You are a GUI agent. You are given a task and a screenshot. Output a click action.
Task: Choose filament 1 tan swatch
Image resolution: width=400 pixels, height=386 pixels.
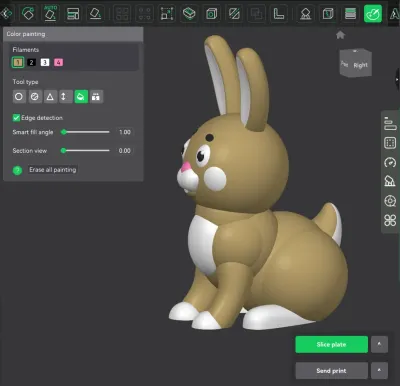tap(18, 62)
